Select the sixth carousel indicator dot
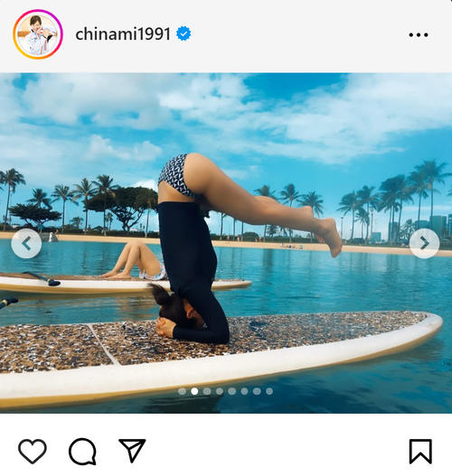This screenshot has height=476, width=452. pyautogui.click(x=244, y=391)
